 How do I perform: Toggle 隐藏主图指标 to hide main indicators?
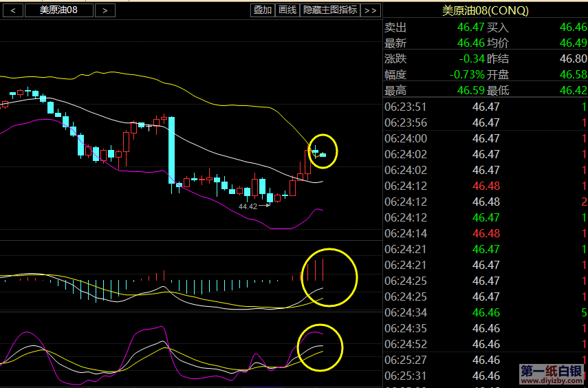(330, 10)
